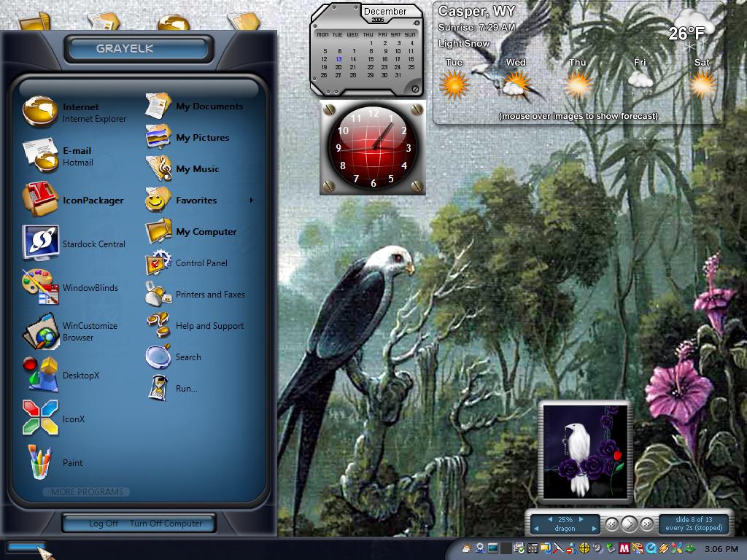Screen dimensions: 747x560
Task: Play the slideshow with center arrow button
Action: click(630, 524)
